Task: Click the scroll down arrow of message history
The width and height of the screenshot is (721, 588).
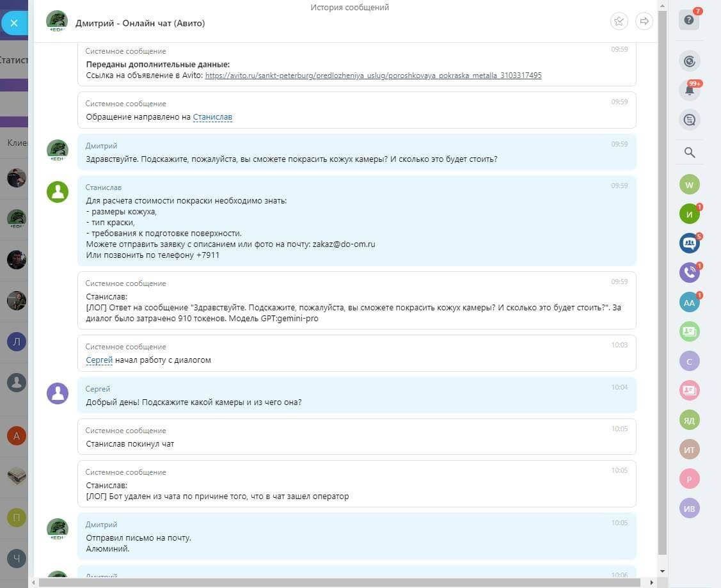Action: click(662, 571)
